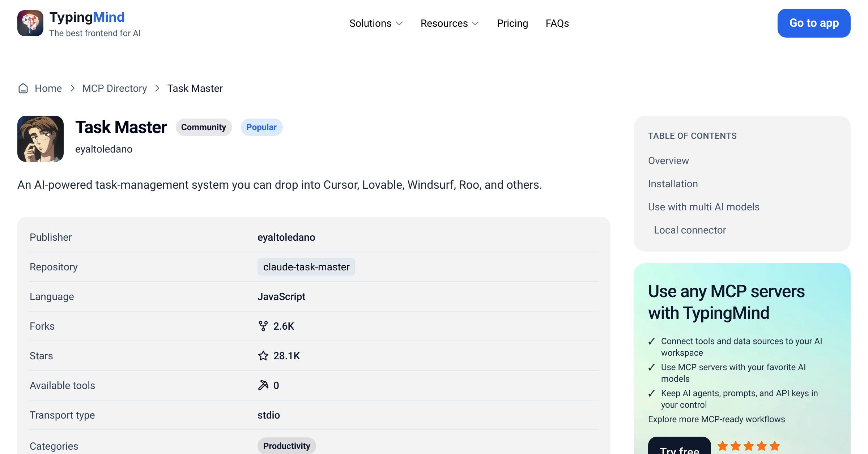This screenshot has width=868, height=454.
Task: Click the 28.1K stars value
Action: (287, 356)
